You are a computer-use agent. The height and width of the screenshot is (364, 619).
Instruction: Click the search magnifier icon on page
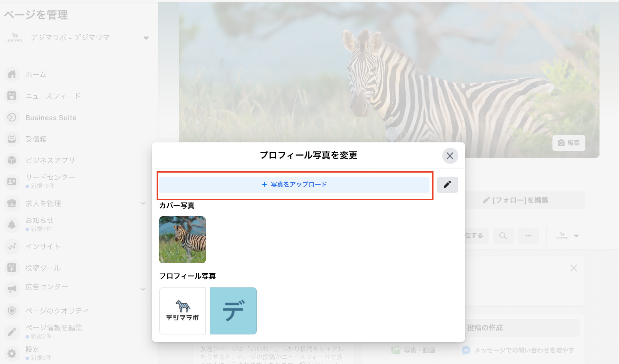coord(503,236)
